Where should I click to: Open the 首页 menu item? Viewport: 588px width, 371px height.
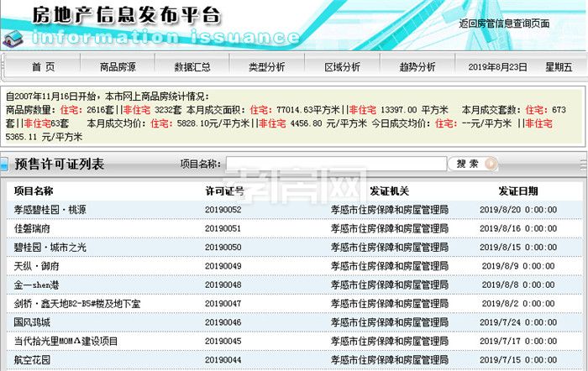click(43, 67)
